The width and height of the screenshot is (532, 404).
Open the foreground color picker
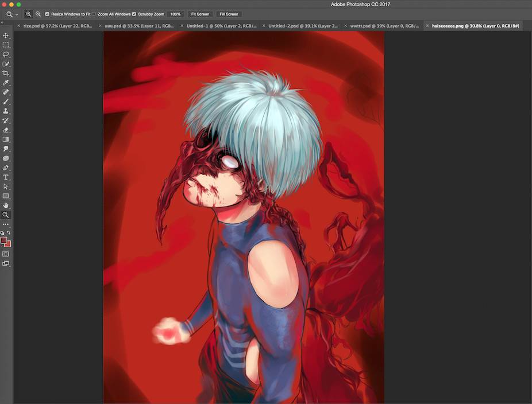[3, 240]
